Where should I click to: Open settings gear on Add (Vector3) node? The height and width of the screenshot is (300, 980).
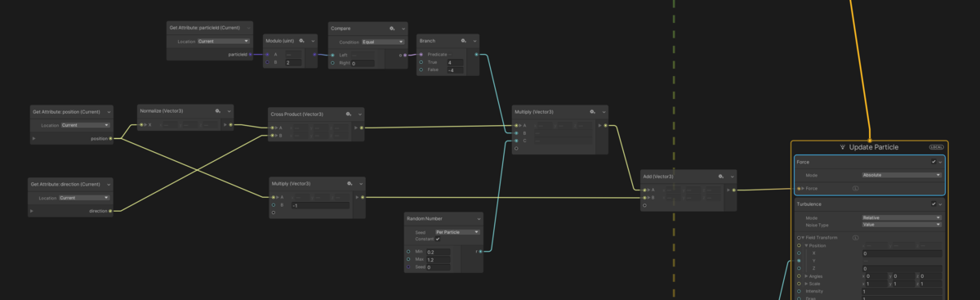[721, 176]
